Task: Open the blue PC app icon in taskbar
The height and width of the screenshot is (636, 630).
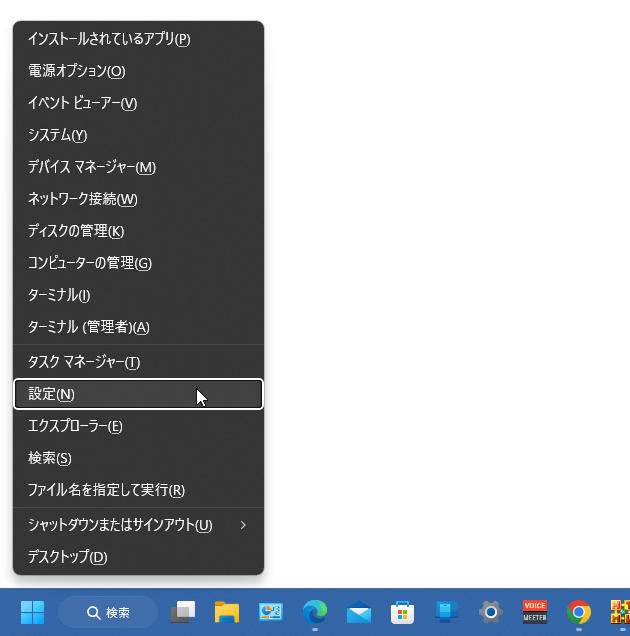Action: coord(446,612)
